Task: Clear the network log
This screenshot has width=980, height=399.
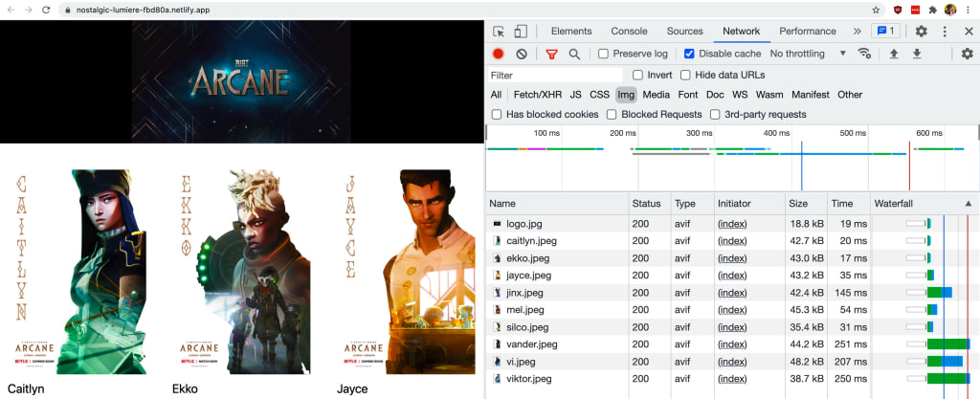Action: coord(522,55)
